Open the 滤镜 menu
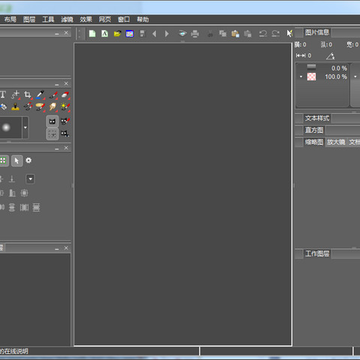This screenshot has height=360, width=360. coord(67,19)
